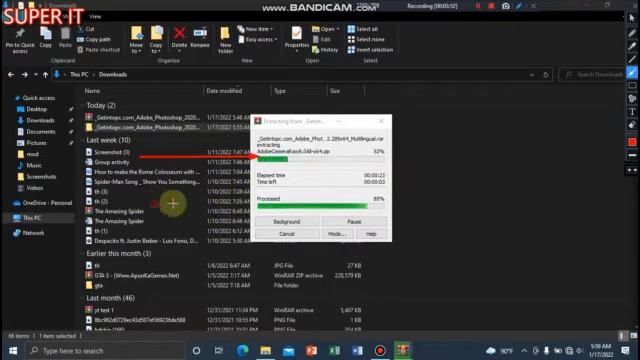Open Edge from the taskbar
This screenshot has height=360, width=640.
tap(242, 351)
